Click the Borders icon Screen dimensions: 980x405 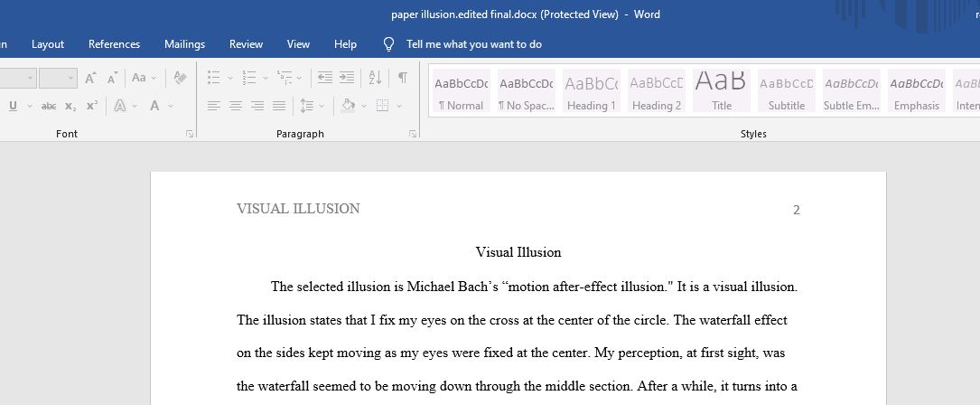(x=382, y=106)
